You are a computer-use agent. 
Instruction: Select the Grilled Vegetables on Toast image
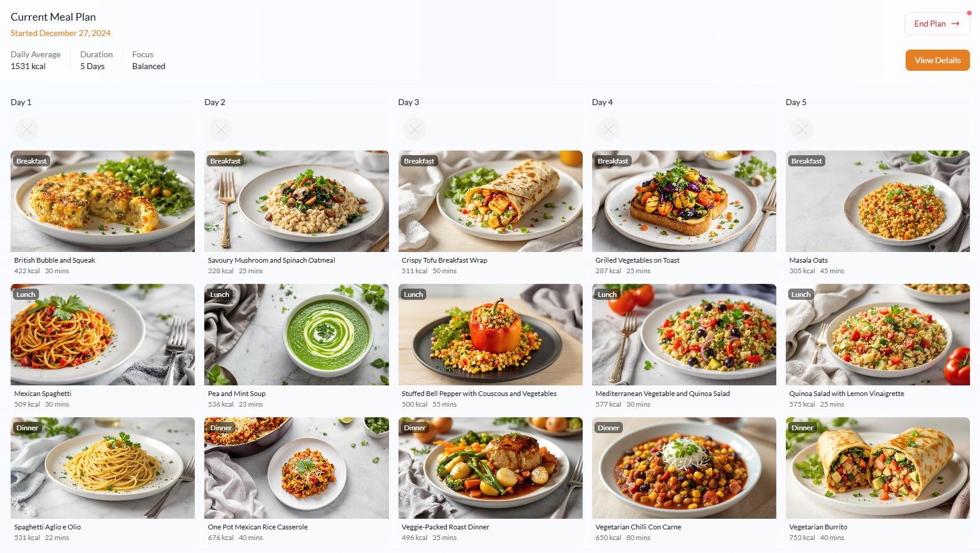tap(684, 201)
